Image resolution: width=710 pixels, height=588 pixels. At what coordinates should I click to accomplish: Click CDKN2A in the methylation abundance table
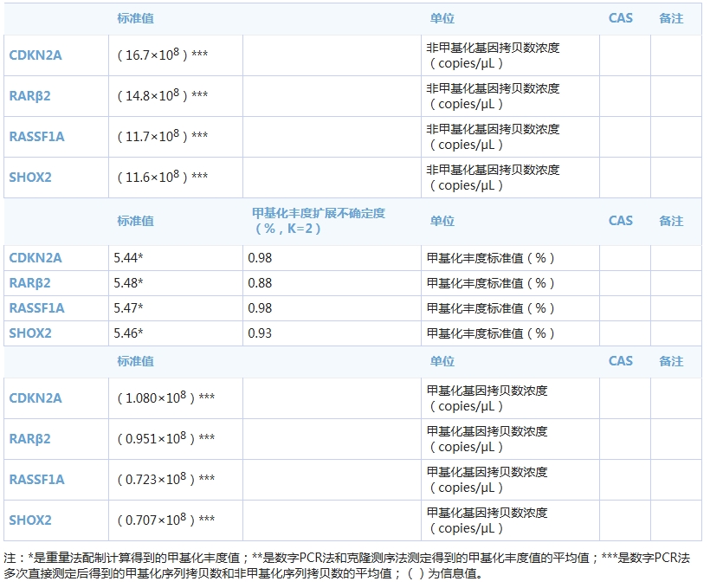tap(35, 258)
